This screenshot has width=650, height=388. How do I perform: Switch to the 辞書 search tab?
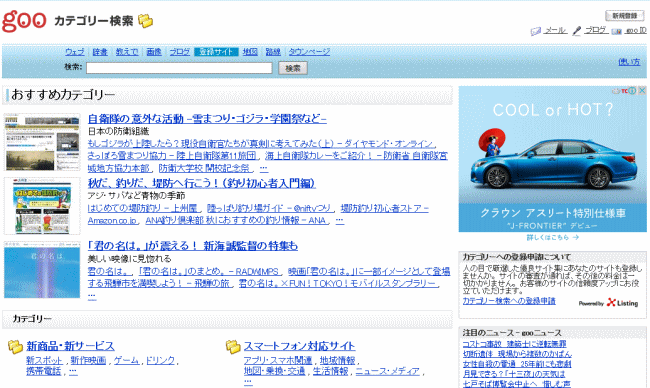pyautogui.click(x=100, y=52)
